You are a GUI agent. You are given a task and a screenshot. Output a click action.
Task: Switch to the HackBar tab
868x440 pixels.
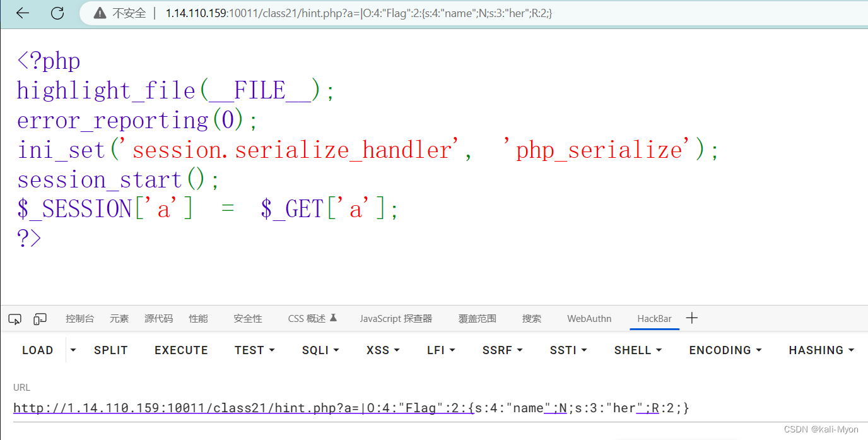(654, 319)
